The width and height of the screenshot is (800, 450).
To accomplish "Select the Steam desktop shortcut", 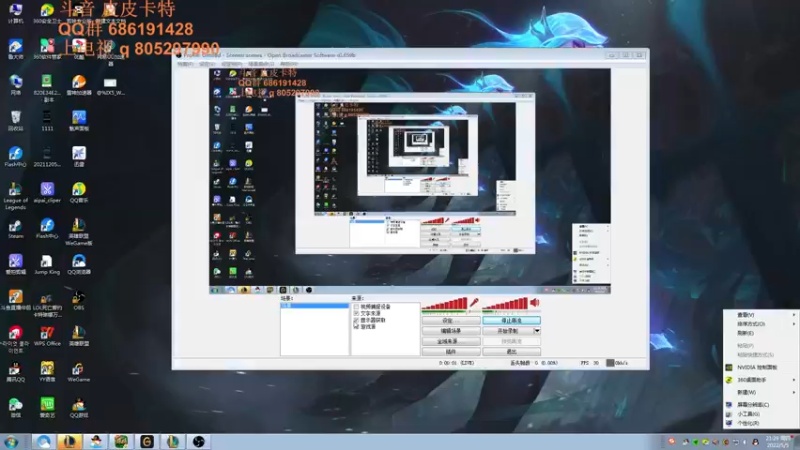I will point(15,229).
